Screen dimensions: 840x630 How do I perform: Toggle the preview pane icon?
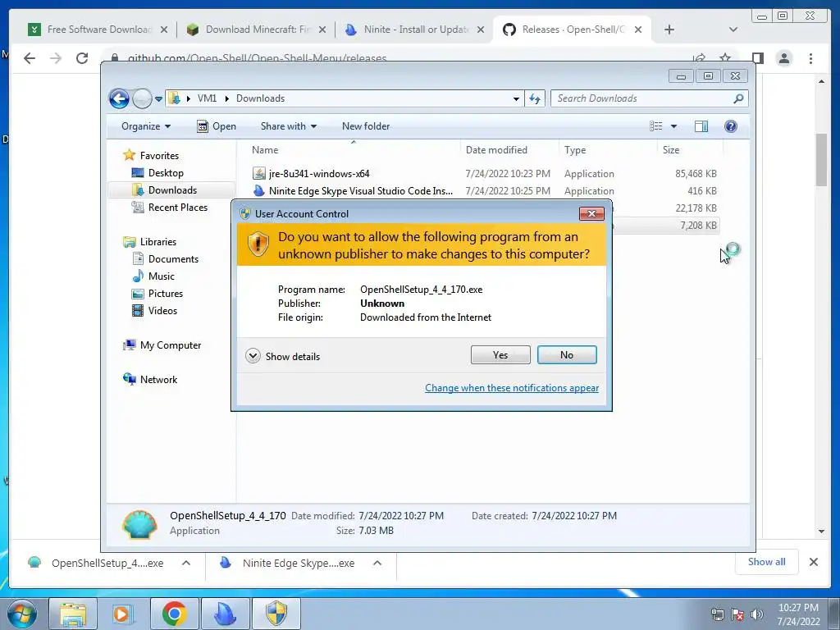click(701, 126)
